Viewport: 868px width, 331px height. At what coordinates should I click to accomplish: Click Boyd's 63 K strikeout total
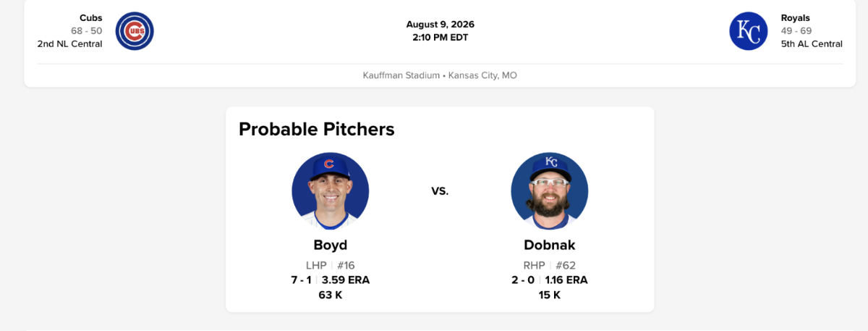click(x=331, y=295)
